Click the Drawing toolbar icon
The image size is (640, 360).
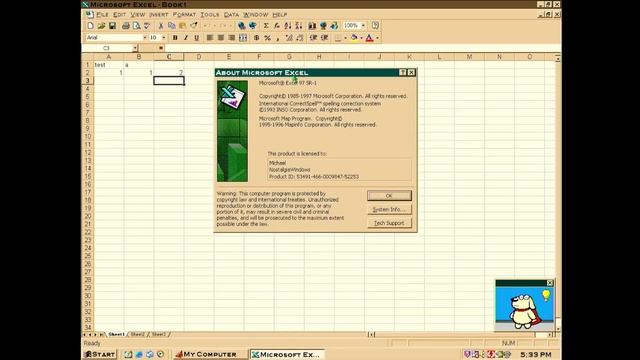click(334, 26)
